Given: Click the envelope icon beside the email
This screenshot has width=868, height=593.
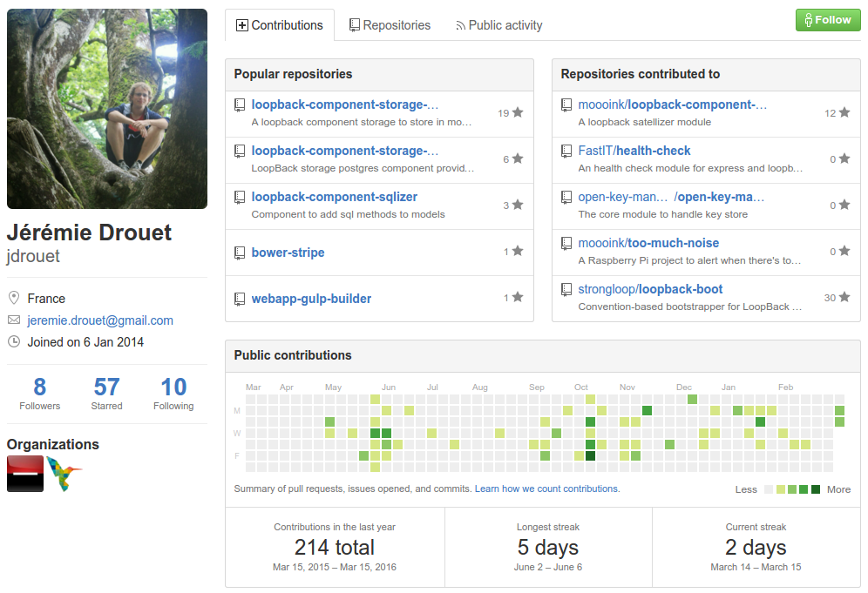Looking at the screenshot, I should [x=14, y=320].
